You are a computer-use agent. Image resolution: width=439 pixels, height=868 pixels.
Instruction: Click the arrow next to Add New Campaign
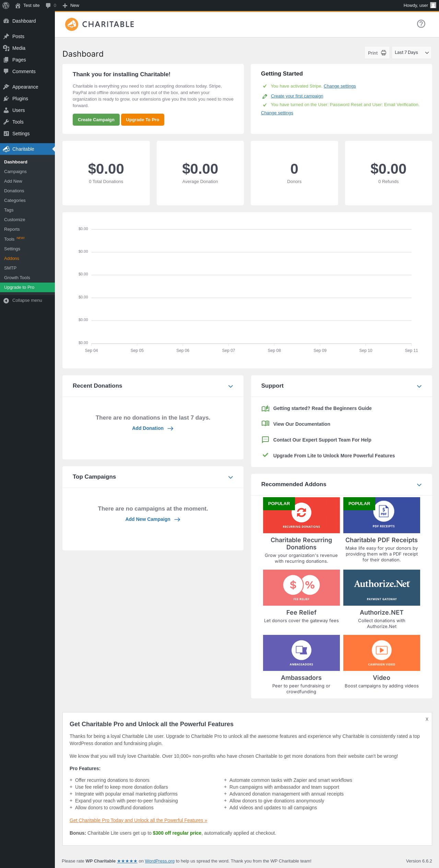pos(177,519)
